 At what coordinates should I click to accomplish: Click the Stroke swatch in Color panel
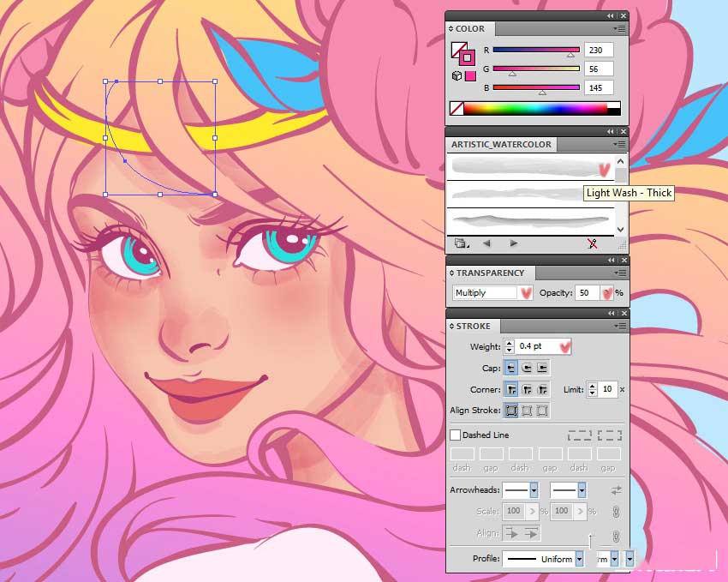(x=467, y=57)
